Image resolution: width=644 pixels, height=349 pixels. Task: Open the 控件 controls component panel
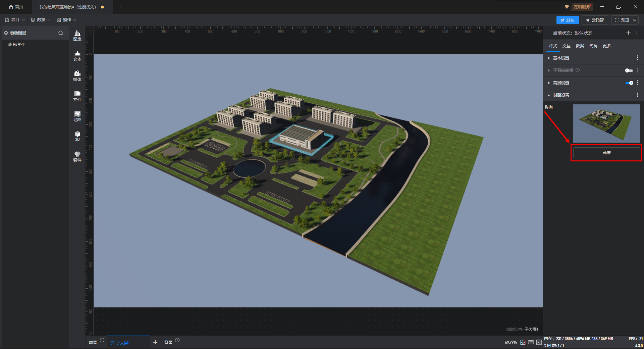77,96
